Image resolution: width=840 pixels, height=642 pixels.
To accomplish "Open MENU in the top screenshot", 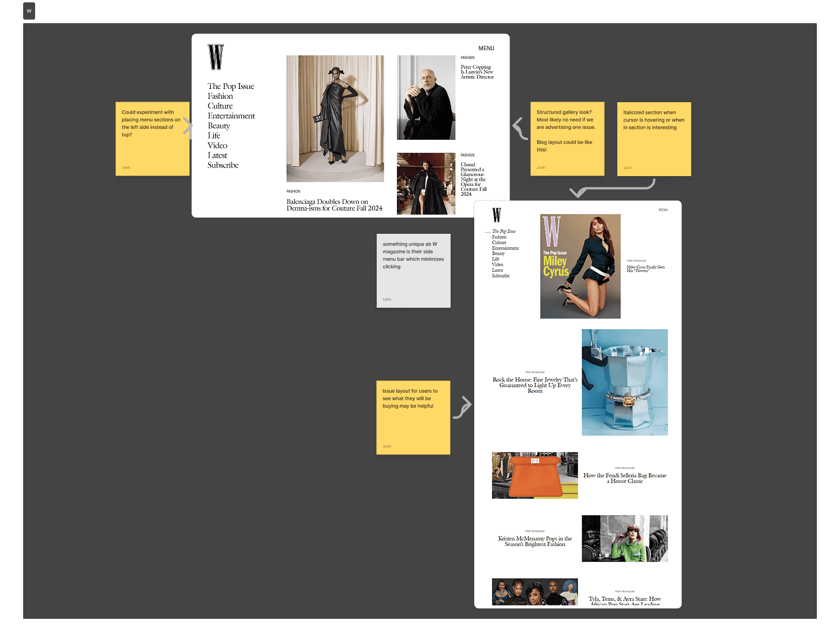I will [486, 48].
